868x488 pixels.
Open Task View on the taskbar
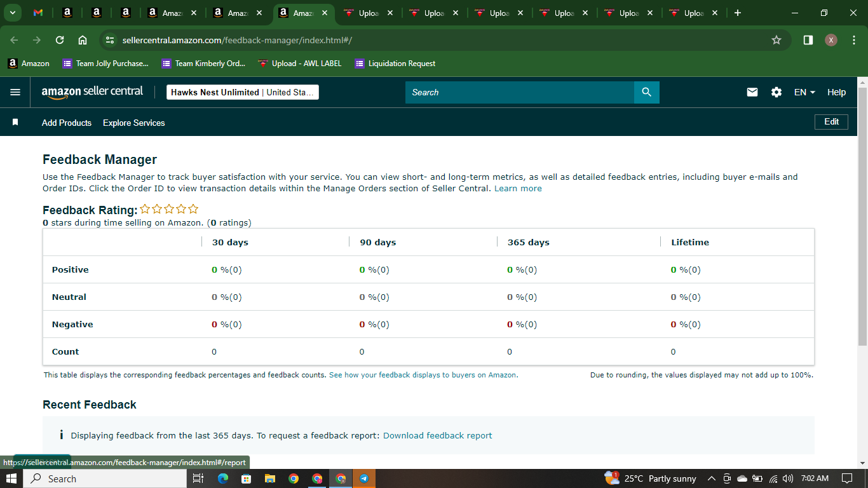[x=198, y=478]
